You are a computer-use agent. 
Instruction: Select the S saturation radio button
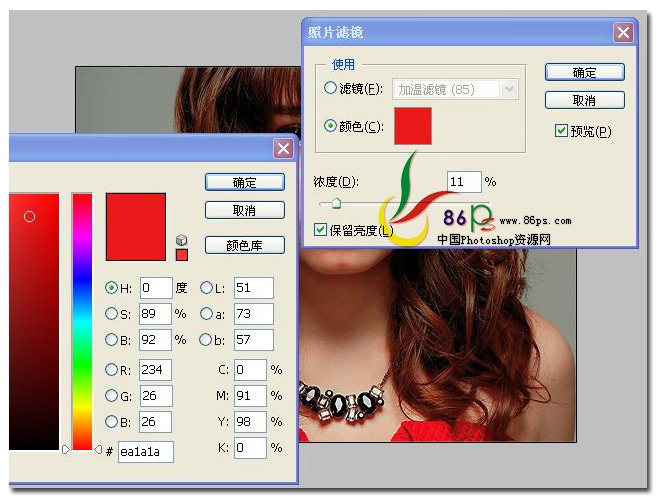[x=111, y=314]
